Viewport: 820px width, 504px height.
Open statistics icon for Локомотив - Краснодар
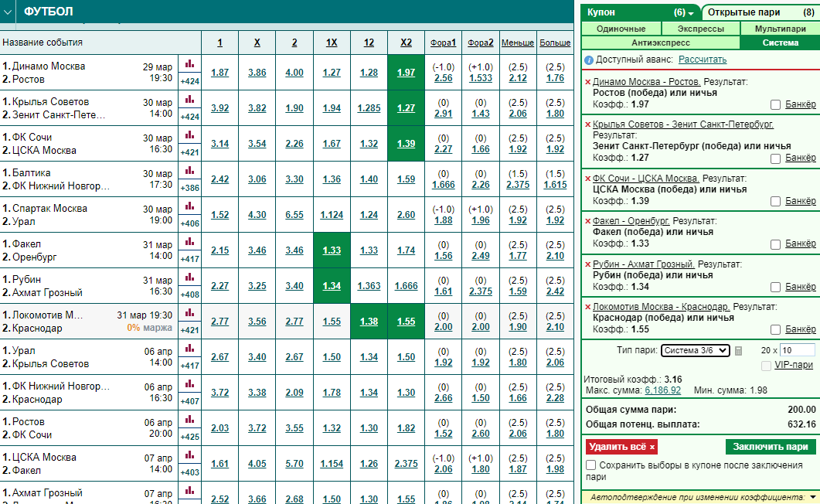pos(189,313)
